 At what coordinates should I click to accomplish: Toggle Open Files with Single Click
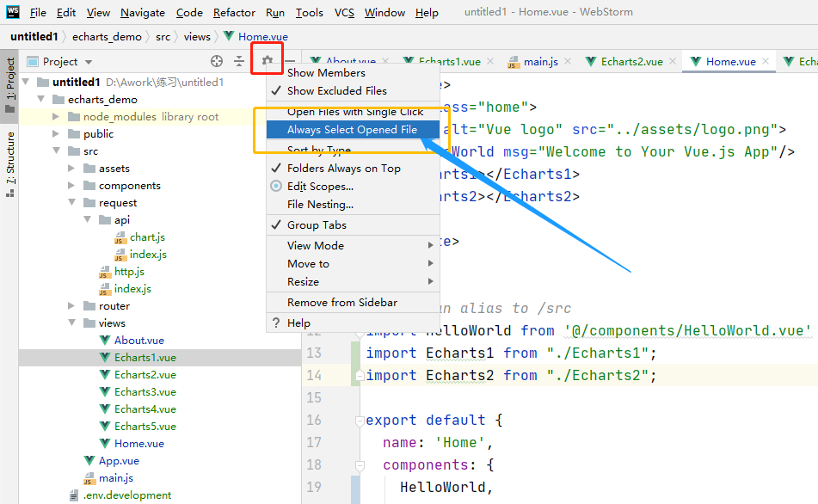[355, 112]
